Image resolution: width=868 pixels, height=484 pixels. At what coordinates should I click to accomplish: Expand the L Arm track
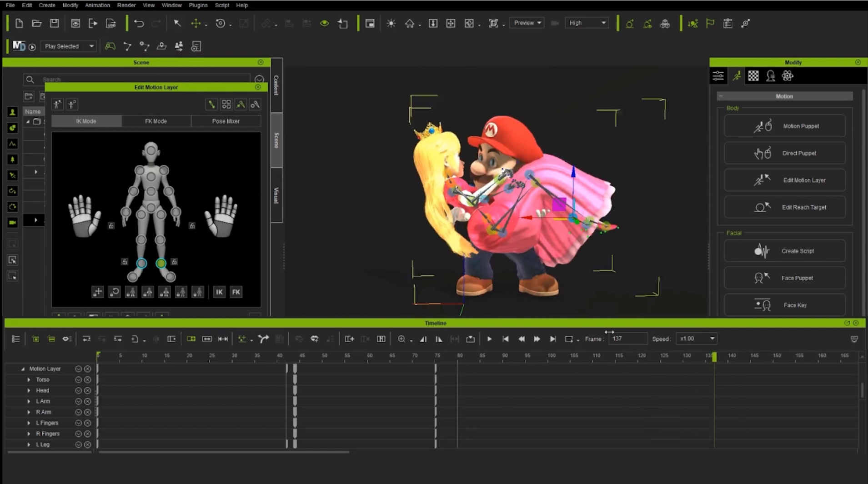pyautogui.click(x=29, y=402)
